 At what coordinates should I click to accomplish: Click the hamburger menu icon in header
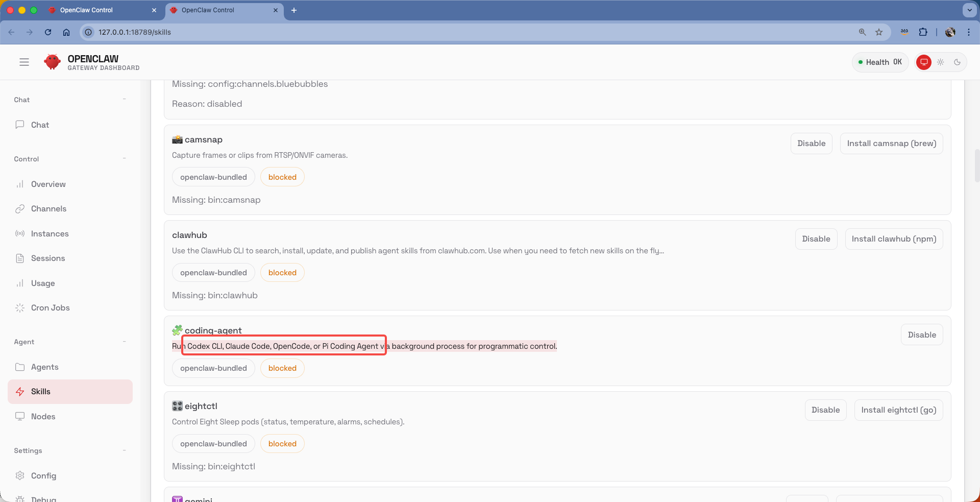click(24, 62)
